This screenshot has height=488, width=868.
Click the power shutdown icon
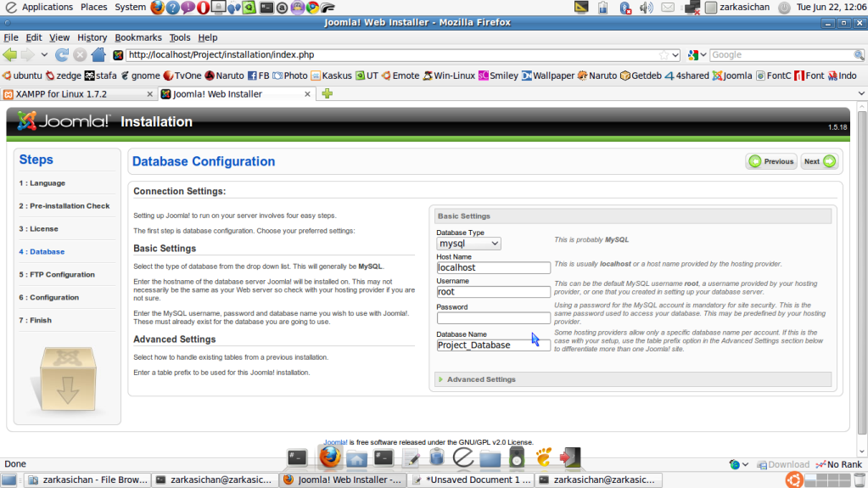[x=784, y=7]
